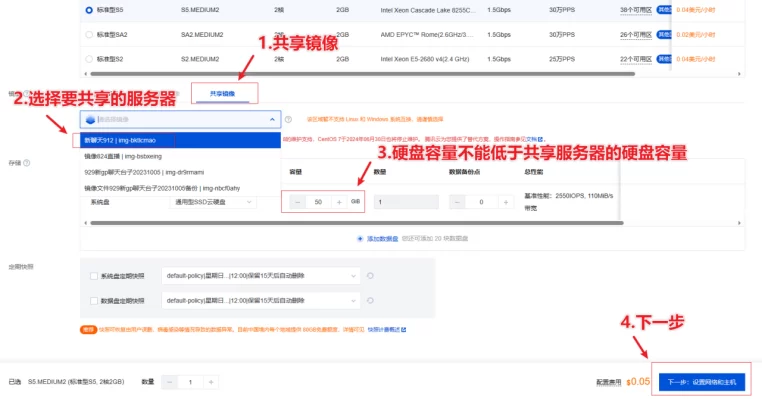Decrease the instance quantity at the bottom
Viewport: 762px width, 399px height.
(170, 382)
